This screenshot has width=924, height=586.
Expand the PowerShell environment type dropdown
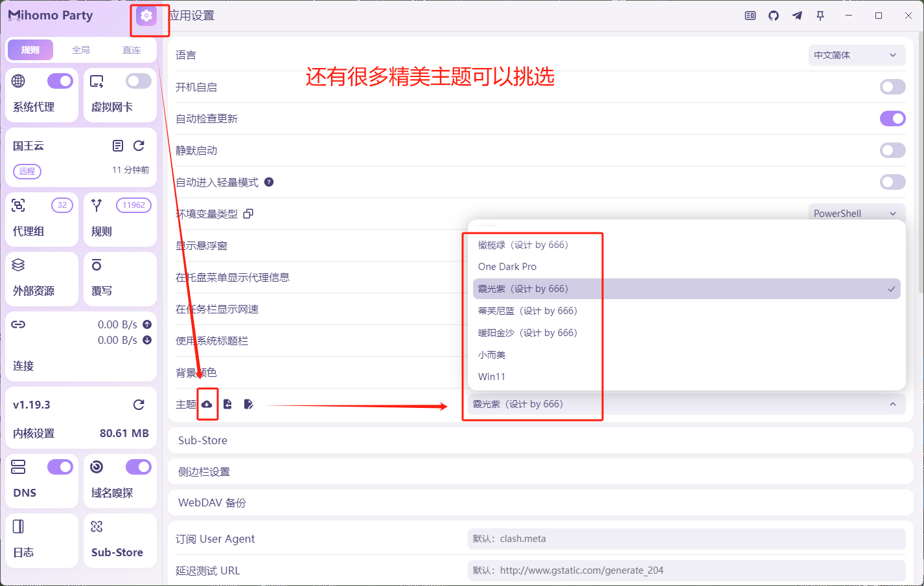pos(855,213)
